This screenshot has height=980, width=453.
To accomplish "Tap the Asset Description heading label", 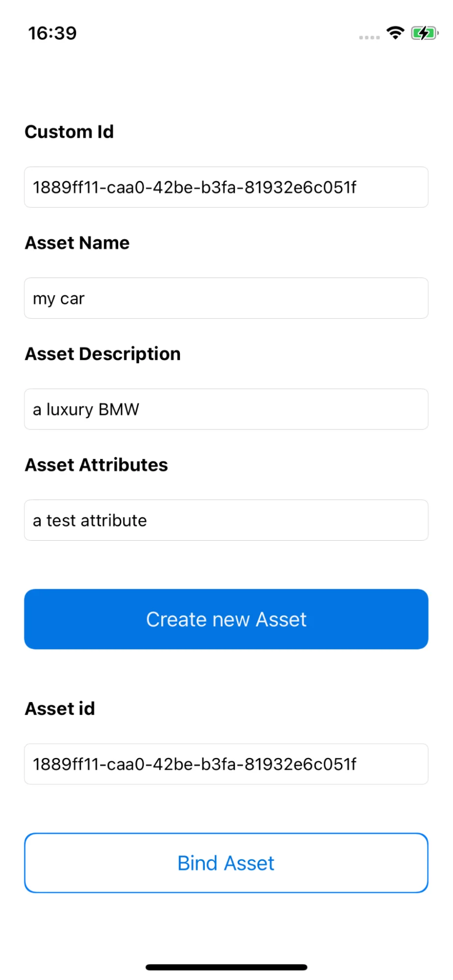I will [103, 354].
